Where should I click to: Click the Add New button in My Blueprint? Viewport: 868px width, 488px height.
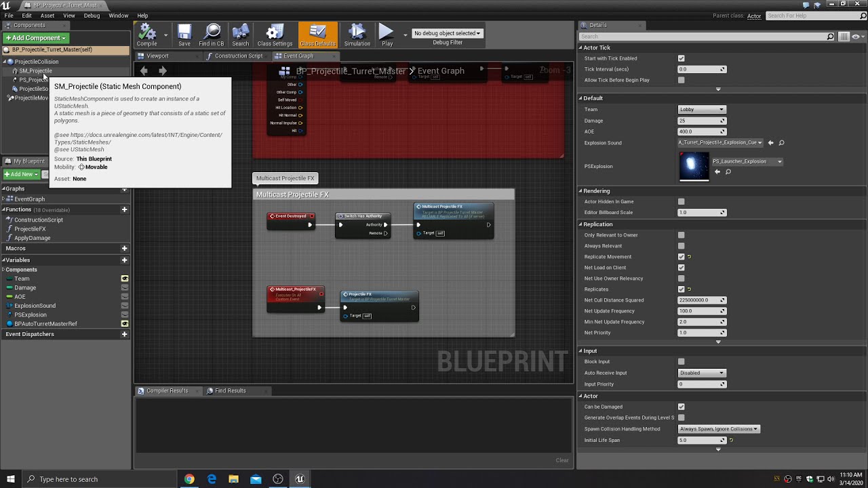[22, 174]
